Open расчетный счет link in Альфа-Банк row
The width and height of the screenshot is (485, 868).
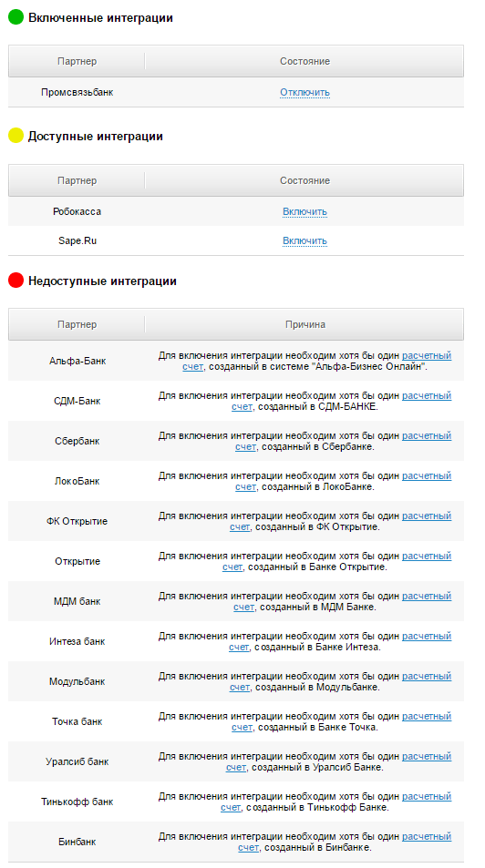(427, 355)
